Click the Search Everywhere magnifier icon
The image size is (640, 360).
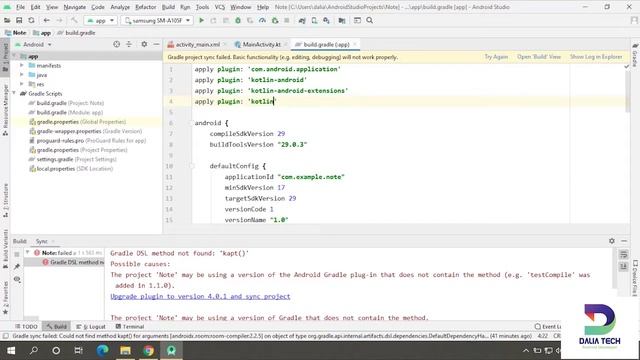pos(369,20)
